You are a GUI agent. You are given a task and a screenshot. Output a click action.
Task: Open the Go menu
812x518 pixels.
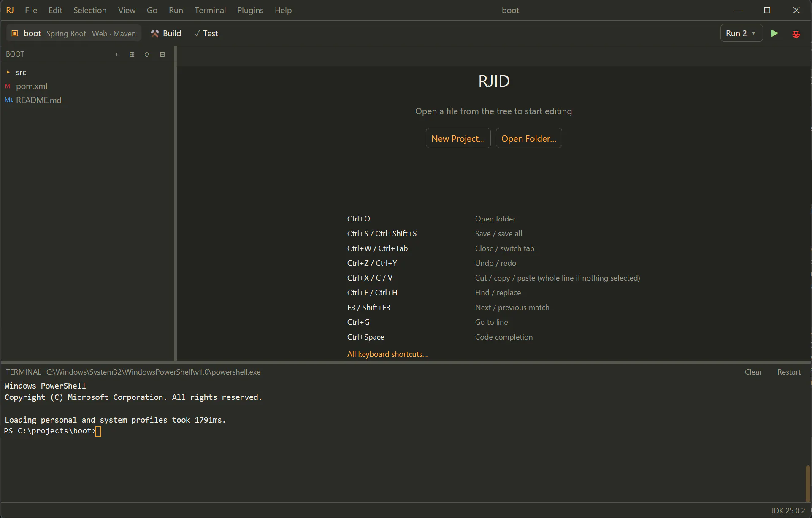click(x=152, y=10)
